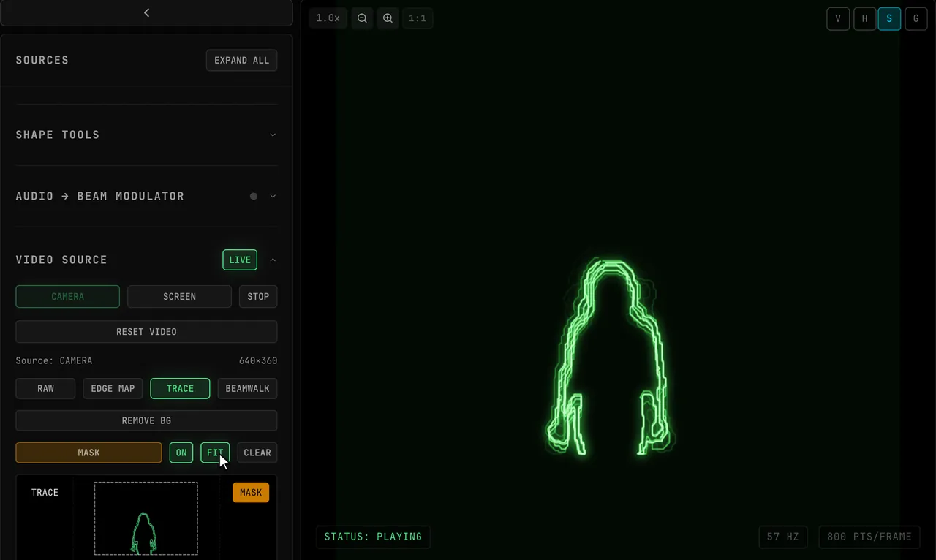Click the green traced figure on canvas
This screenshot has height=560, width=936.
610,357
